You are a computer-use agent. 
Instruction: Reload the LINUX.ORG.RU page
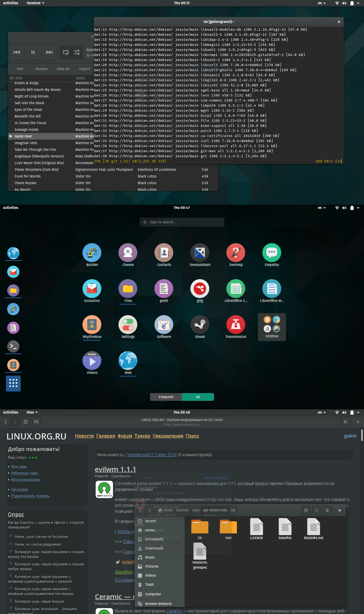tap(26, 422)
